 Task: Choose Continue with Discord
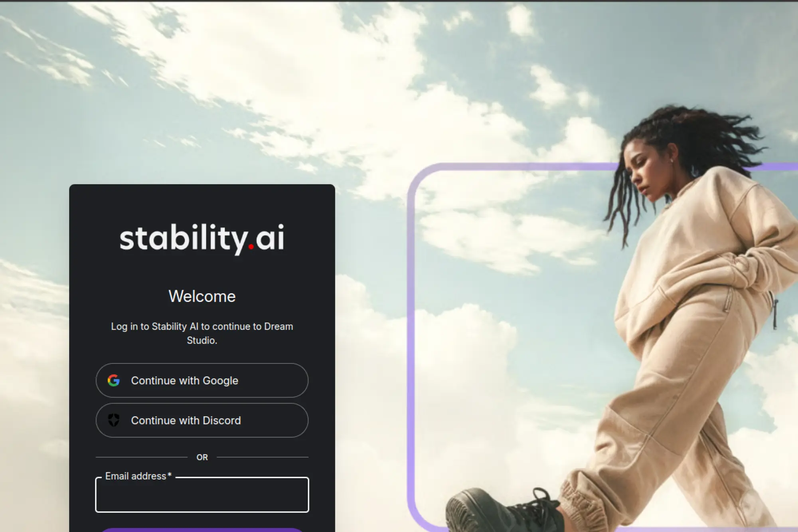point(202,420)
